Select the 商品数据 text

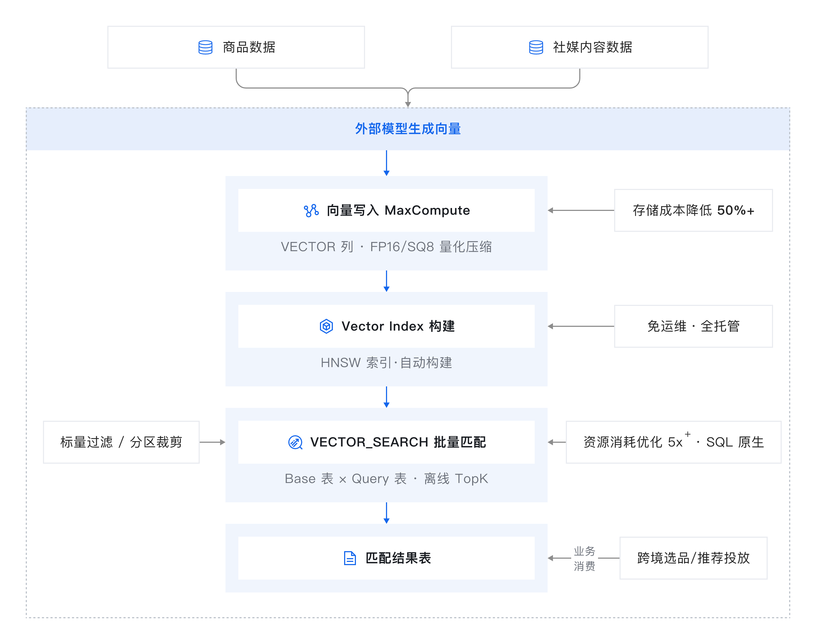(x=249, y=47)
